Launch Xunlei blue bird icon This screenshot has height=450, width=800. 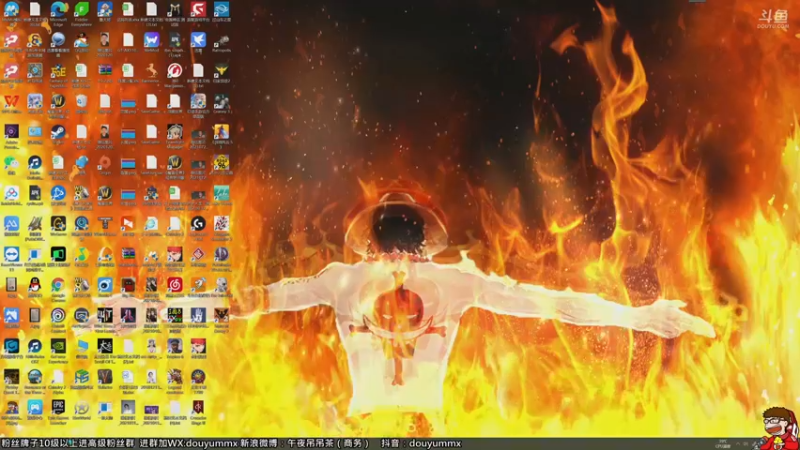(x=198, y=40)
